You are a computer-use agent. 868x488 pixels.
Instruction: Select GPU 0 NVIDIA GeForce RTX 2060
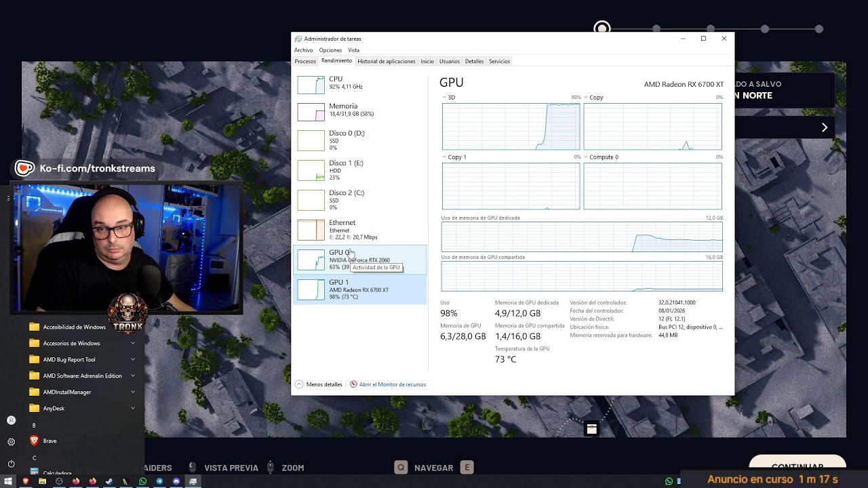[x=361, y=260]
